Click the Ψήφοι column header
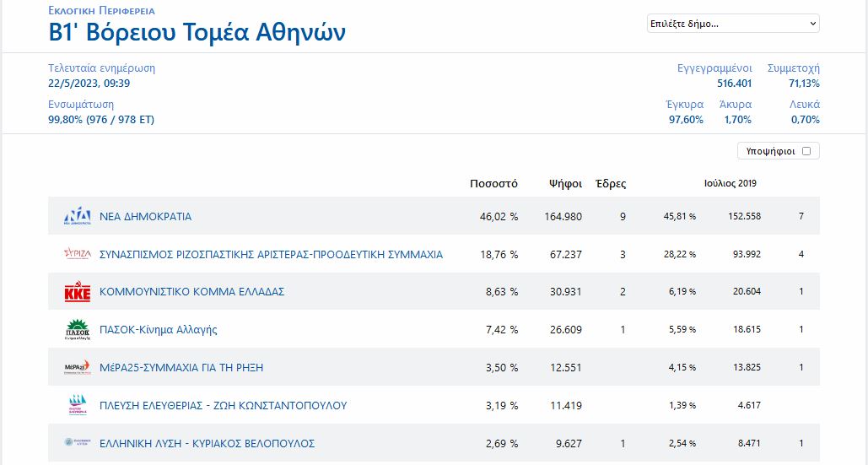 point(564,183)
